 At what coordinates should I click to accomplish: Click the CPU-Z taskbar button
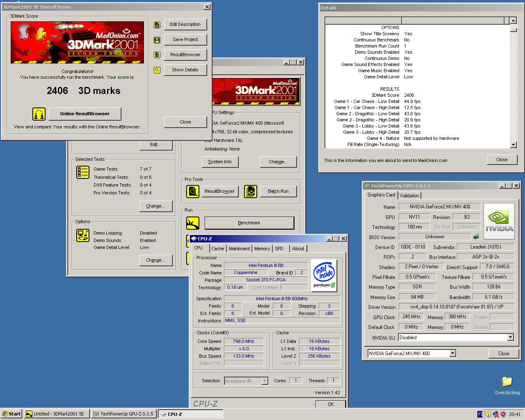(x=191, y=414)
